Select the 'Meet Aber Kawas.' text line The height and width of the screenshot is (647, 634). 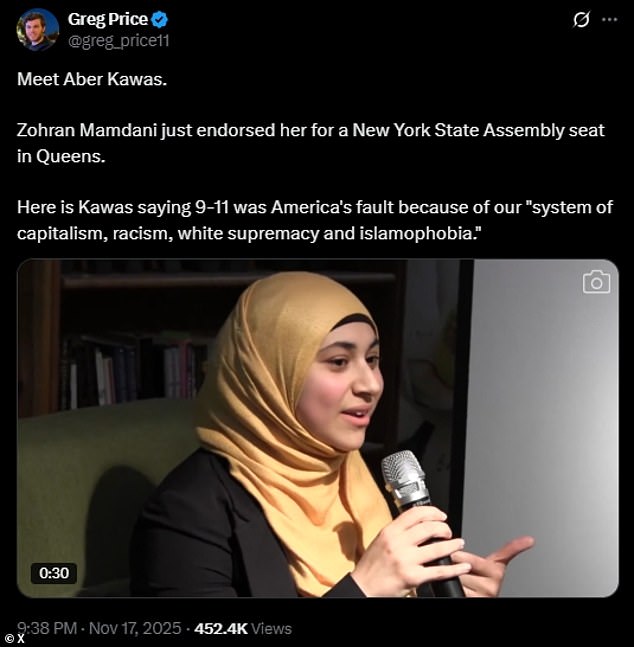tap(92, 79)
